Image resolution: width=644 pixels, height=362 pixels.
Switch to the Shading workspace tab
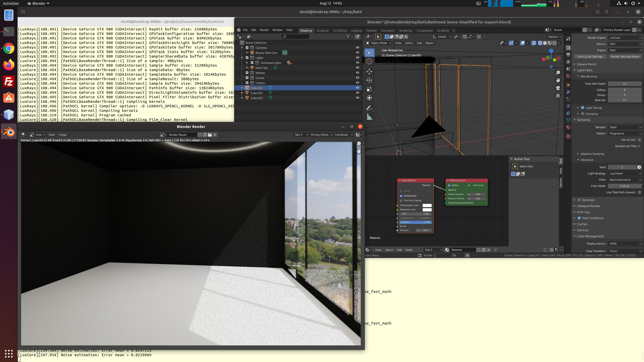(x=371, y=31)
